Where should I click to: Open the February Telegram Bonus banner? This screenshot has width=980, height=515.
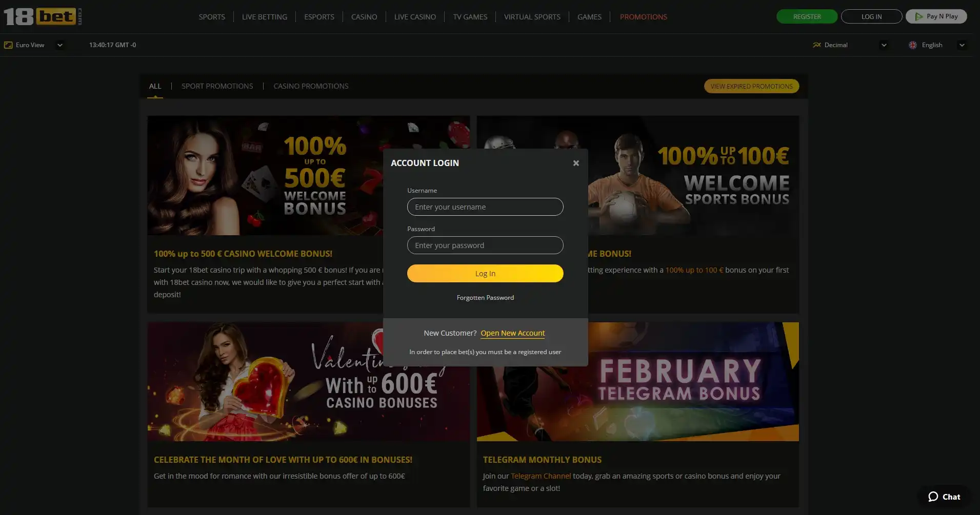pyautogui.click(x=637, y=382)
